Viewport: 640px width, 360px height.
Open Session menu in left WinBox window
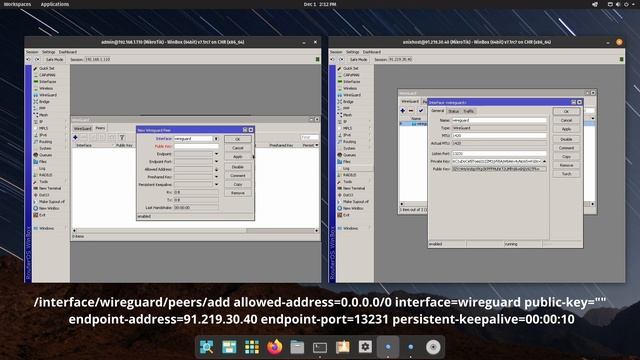point(32,52)
